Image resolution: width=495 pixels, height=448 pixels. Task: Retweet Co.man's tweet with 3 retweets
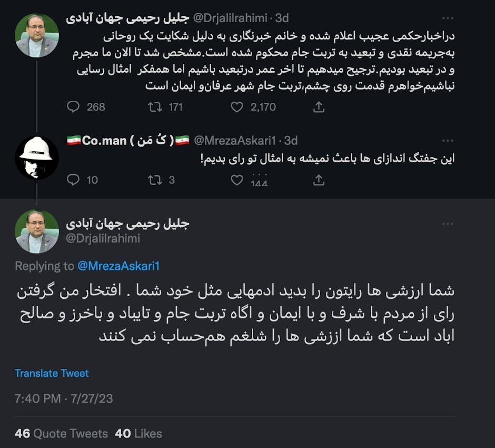155,180
